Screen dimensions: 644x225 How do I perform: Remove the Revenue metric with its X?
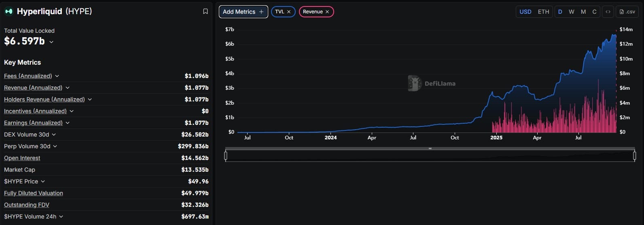coord(327,12)
